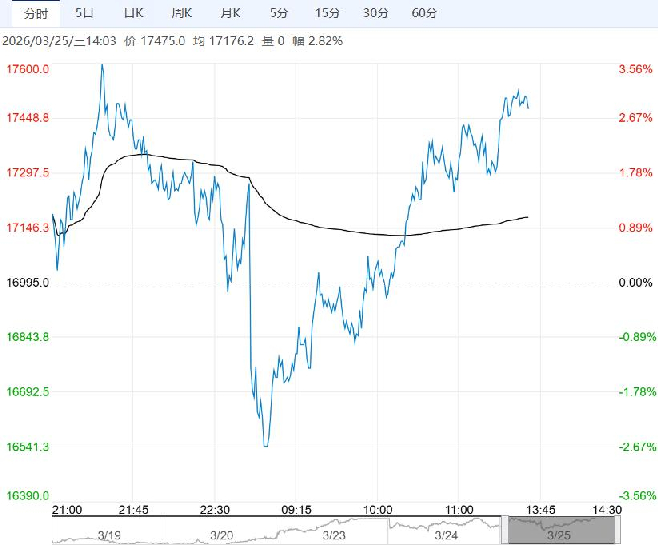The image size is (658, 546).
Task: Click the lowest trough of the blue price line
Action: (x=265, y=445)
